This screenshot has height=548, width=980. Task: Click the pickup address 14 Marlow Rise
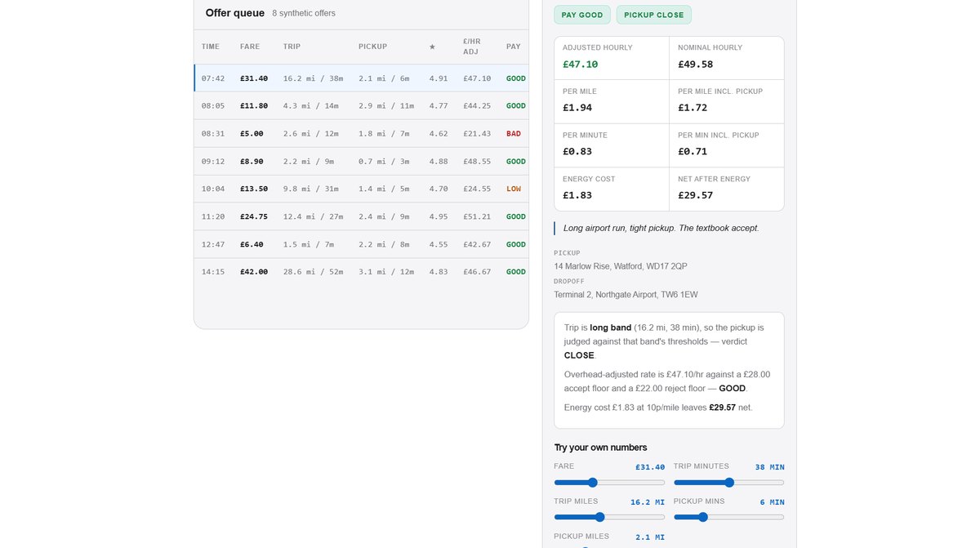coord(621,266)
